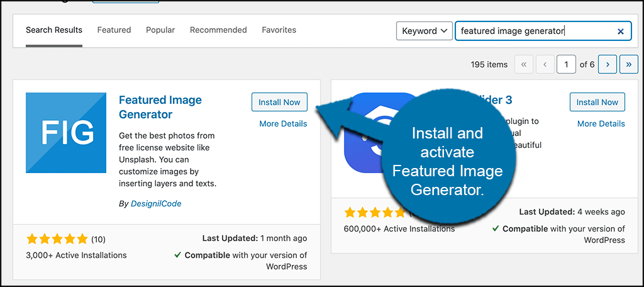Visit the DesignilCode author link

tap(156, 203)
